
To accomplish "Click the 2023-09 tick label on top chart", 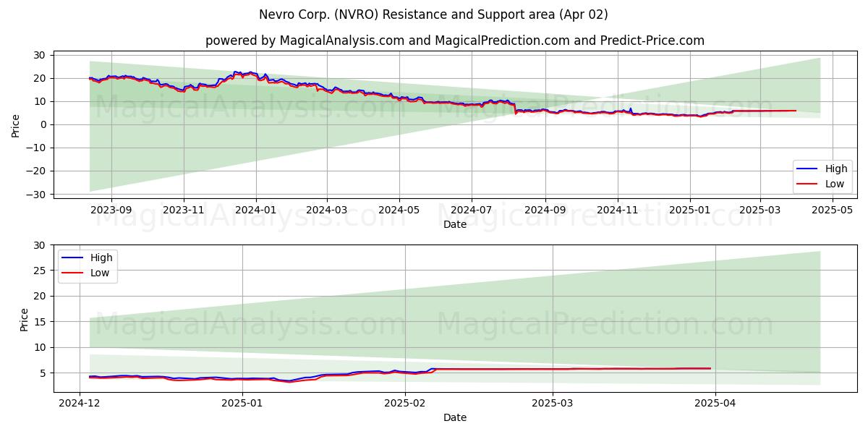I will (111, 210).
